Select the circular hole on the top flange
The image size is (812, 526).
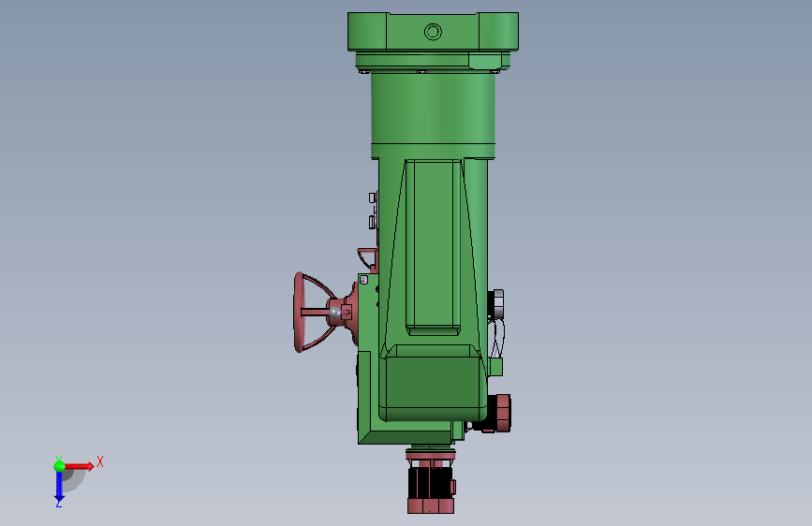pos(433,32)
